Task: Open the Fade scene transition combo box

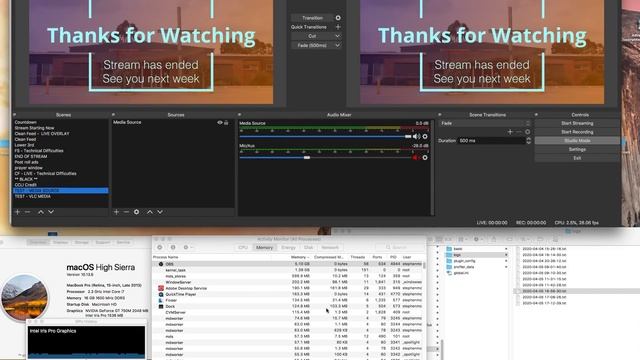Action: [485, 123]
